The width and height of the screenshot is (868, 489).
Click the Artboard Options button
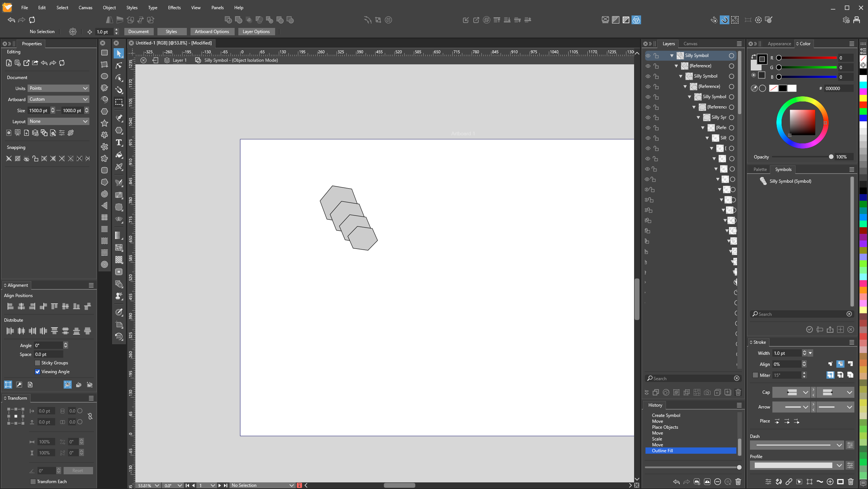click(212, 32)
